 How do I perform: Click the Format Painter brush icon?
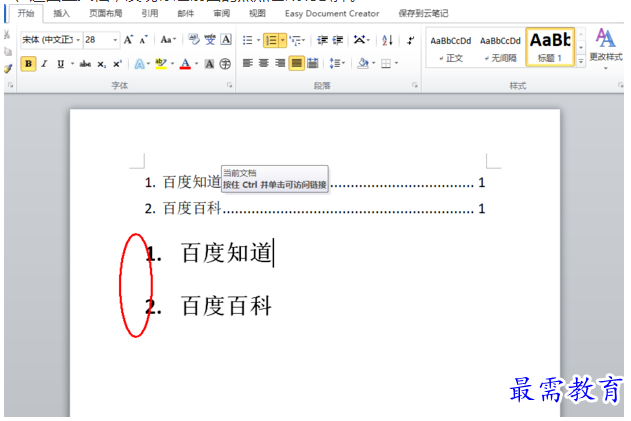tap(8, 69)
